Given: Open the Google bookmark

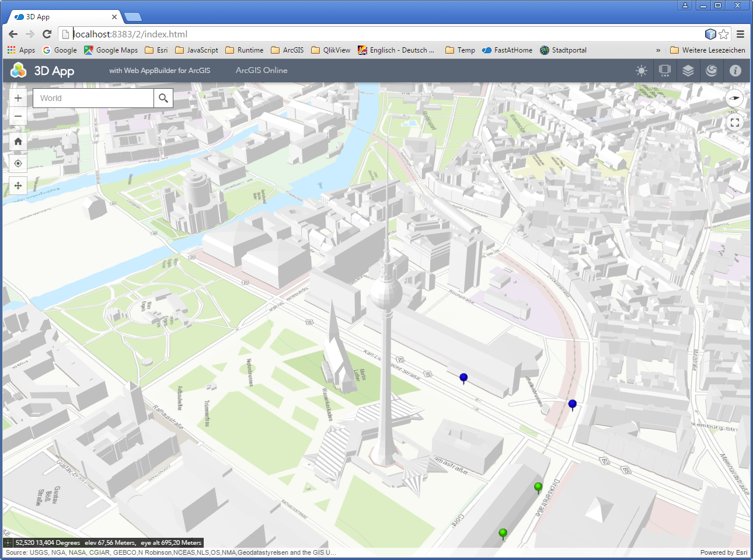Looking at the screenshot, I should (60, 50).
